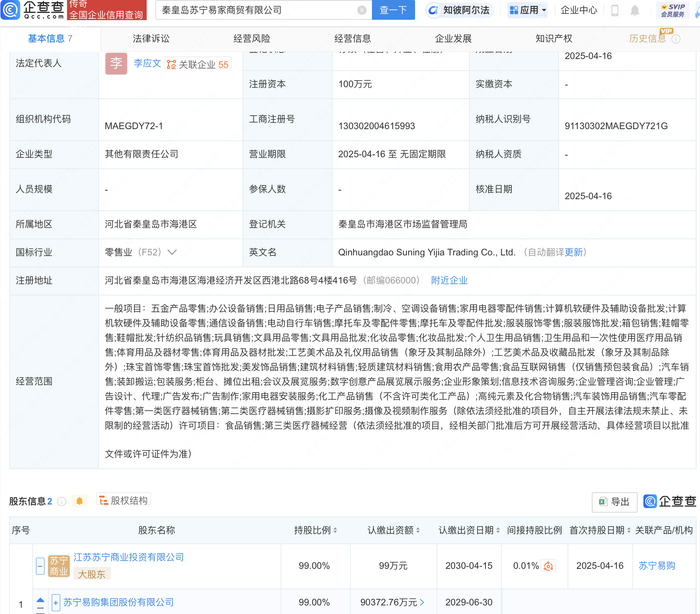The height and width of the screenshot is (614, 700).
Task: Switch to the 知识产权 tab
Action: (x=553, y=38)
